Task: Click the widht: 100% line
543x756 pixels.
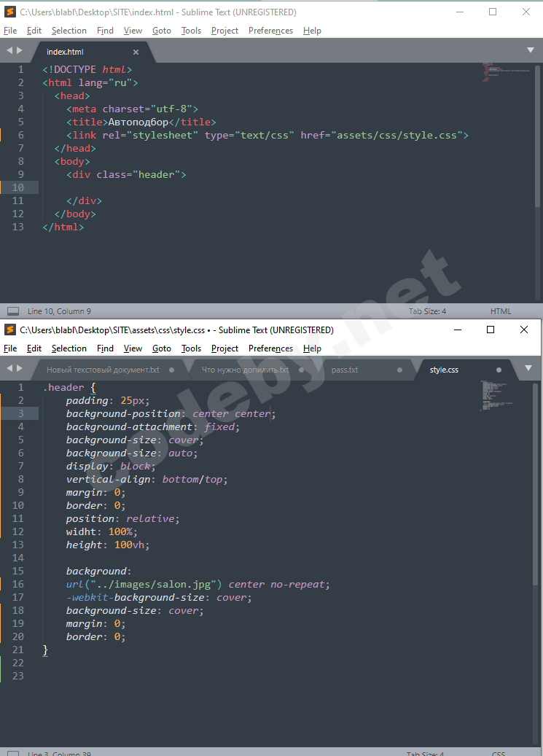Action: pos(102,531)
